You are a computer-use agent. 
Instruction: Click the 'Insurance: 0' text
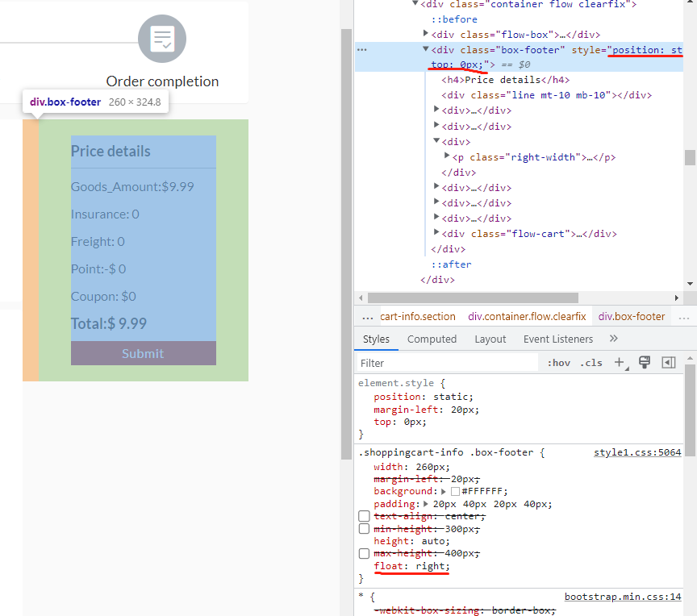point(106,214)
